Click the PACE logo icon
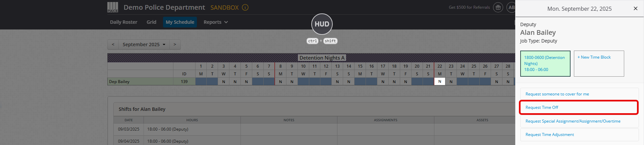Screen dimensions: 644x145 pos(113,7)
